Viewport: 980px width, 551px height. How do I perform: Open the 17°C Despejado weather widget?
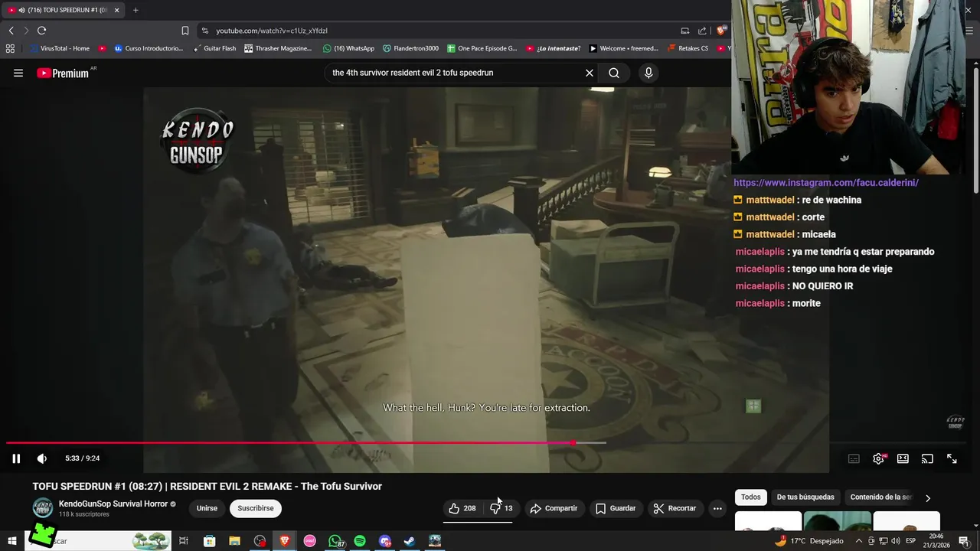click(x=808, y=541)
